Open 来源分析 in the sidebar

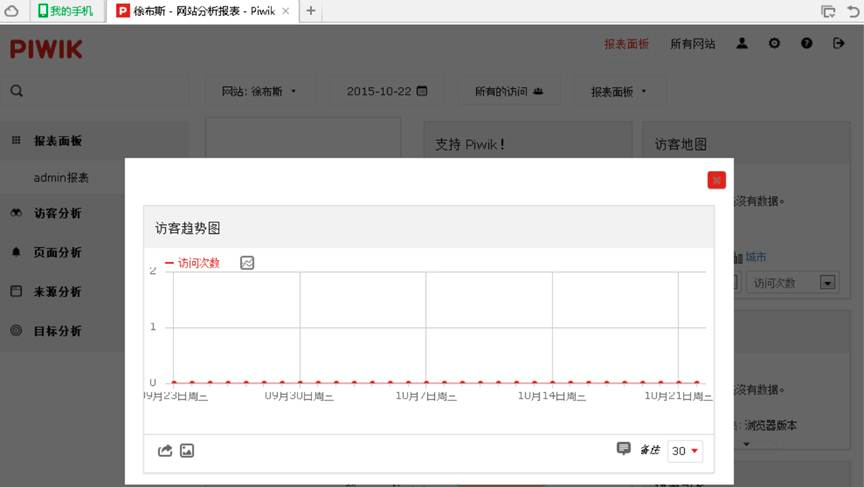[x=58, y=291]
